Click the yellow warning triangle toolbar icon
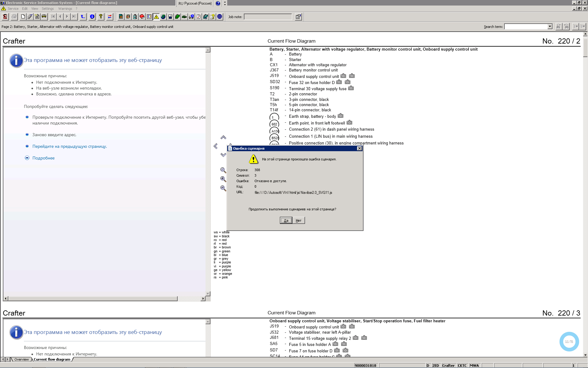The width and height of the screenshot is (588, 368). point(156,17)
